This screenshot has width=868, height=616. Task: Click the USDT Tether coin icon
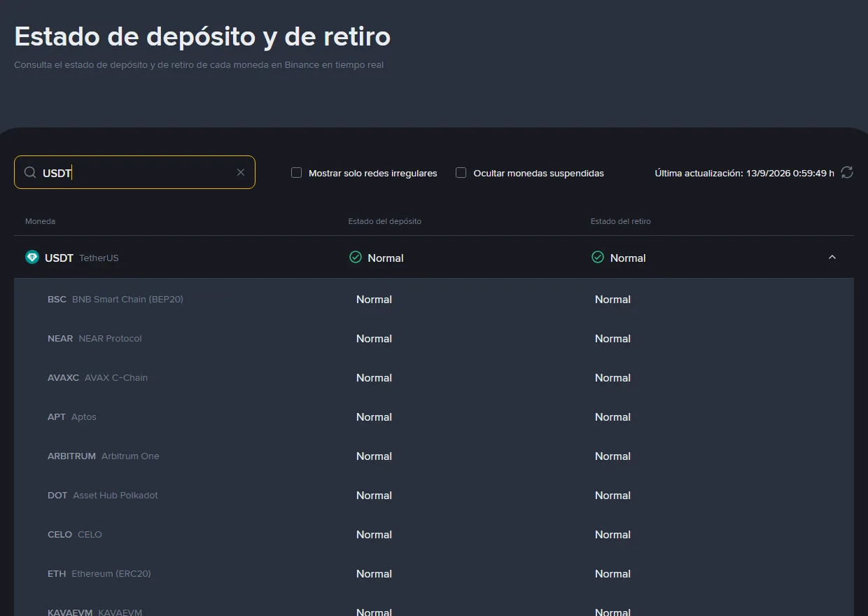32,258
